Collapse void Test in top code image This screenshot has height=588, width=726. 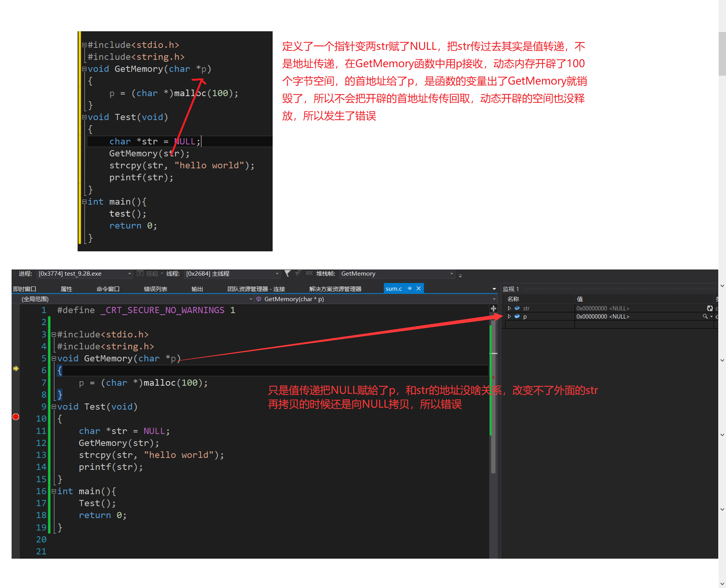[x=84, y=117]
